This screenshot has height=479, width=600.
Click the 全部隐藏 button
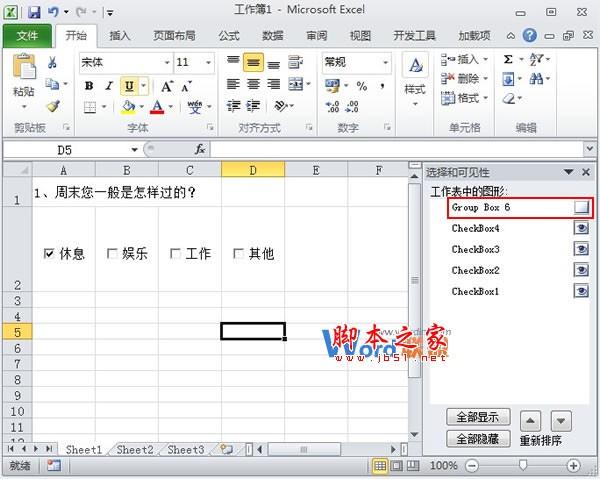479,438
